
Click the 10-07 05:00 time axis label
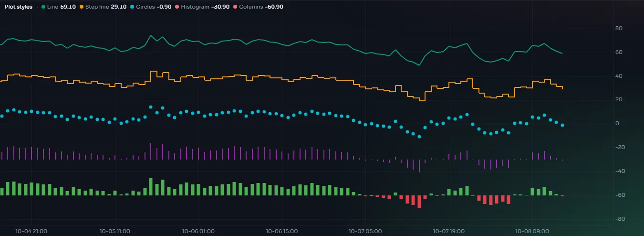(365, 231)
